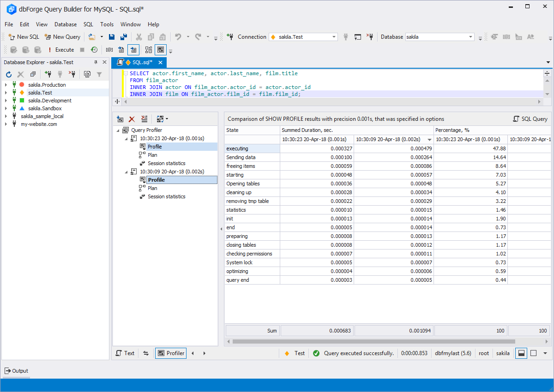Image resolution: width=554 pixels, height=392 pixels.
Task: Click the Save All icon
Action: pos(123,37)
